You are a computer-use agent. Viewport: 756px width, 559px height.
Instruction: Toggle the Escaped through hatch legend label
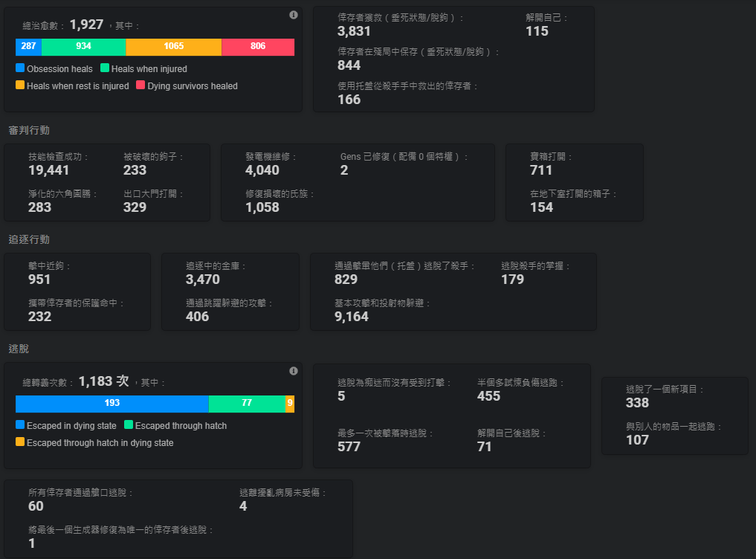pyautogui.click(x=181, y=426)
